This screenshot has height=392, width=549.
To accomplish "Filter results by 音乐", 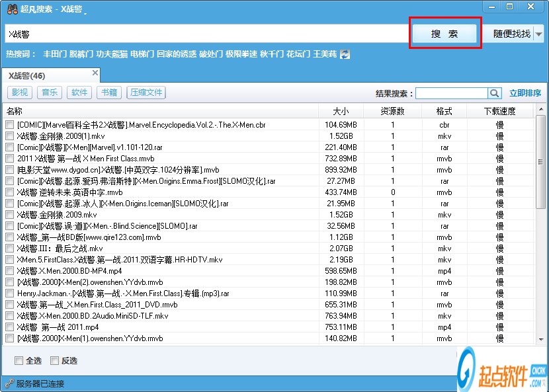I will coord(50,93).
